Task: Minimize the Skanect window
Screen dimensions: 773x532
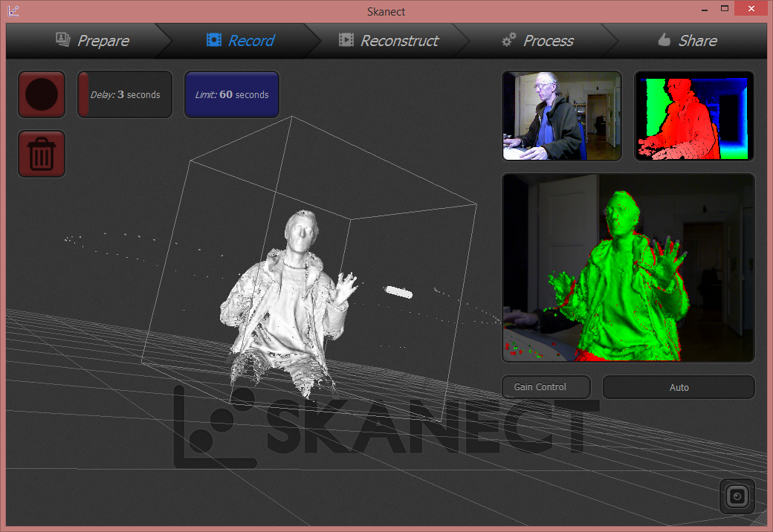Action: tap(705, 9)
